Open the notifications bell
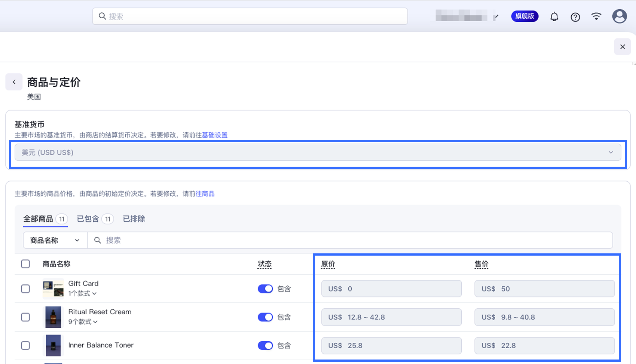The height and width of the screenshot is (364, 636). pos(554,17)
